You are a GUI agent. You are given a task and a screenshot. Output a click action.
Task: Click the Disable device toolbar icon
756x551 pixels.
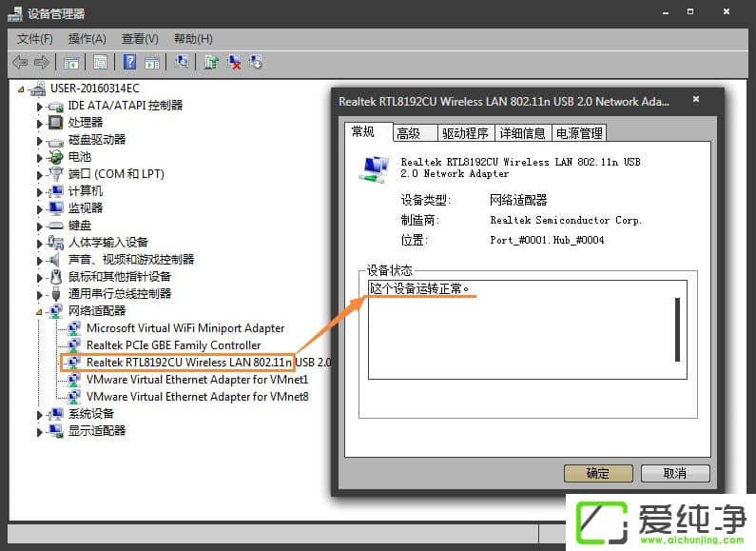[x=256, y=63]
